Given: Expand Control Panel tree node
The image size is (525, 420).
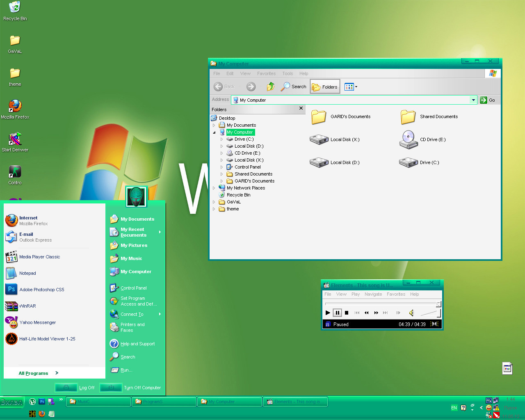Looking at the screenshot, I should [222, 167].
